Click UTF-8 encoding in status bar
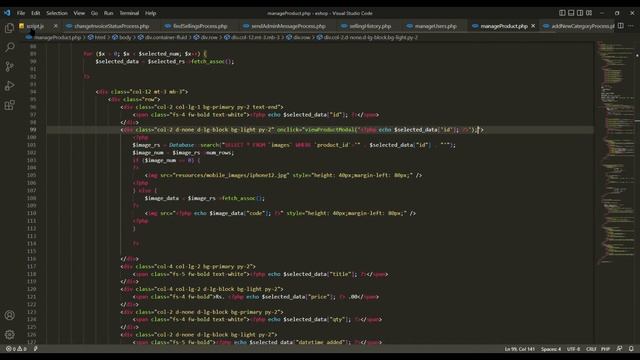This screenshot has height=360, width=640. (573, 349)
